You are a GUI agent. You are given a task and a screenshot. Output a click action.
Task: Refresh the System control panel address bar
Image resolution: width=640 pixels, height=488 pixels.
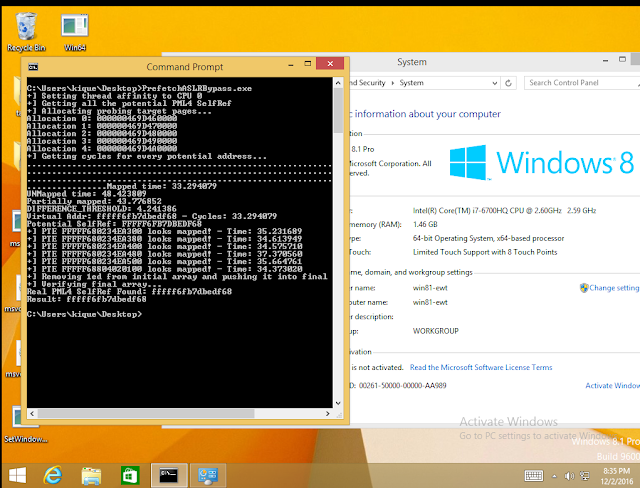(x=509, y=83)
